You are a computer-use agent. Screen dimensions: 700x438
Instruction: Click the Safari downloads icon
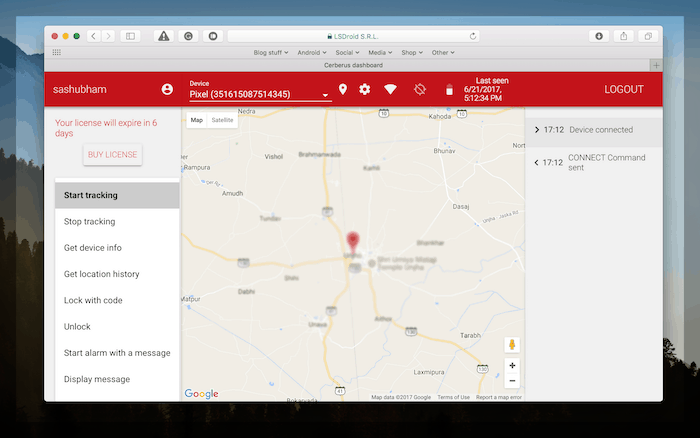coord(599,36)
